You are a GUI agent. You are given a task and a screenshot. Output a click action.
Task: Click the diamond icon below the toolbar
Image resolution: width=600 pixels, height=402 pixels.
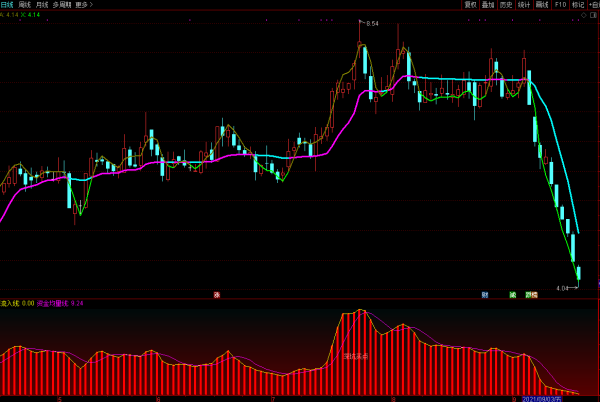coord(584,15)
